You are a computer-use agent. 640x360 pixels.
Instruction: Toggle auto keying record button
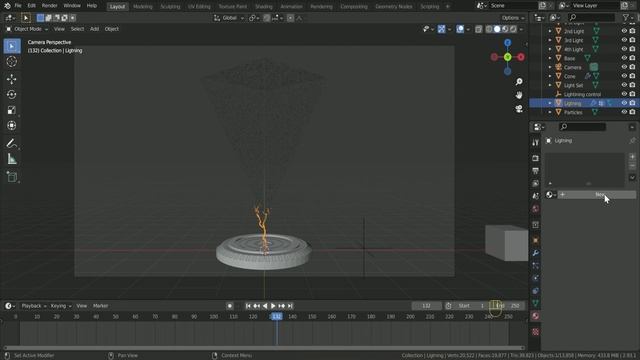tap(230, 306)
